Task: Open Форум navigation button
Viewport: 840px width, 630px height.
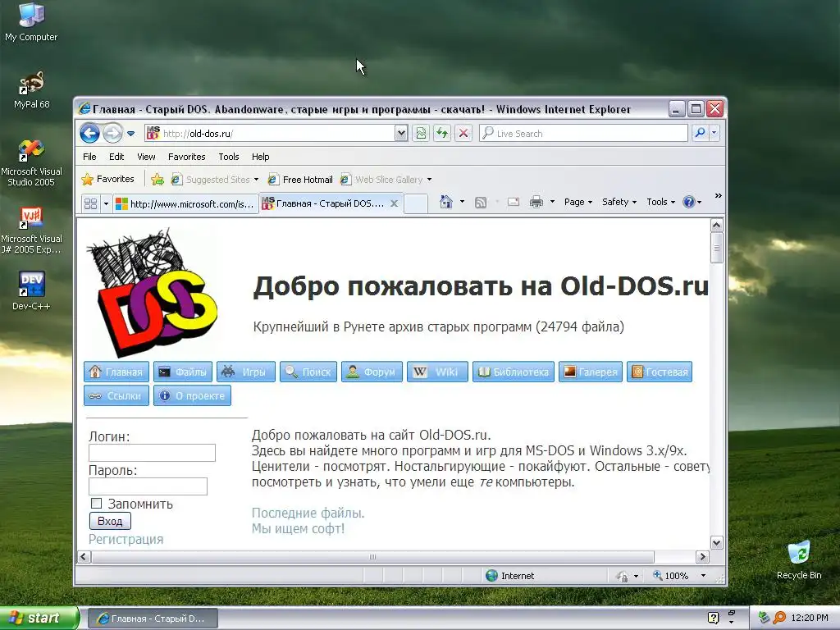Action: [x=372, y=372]
